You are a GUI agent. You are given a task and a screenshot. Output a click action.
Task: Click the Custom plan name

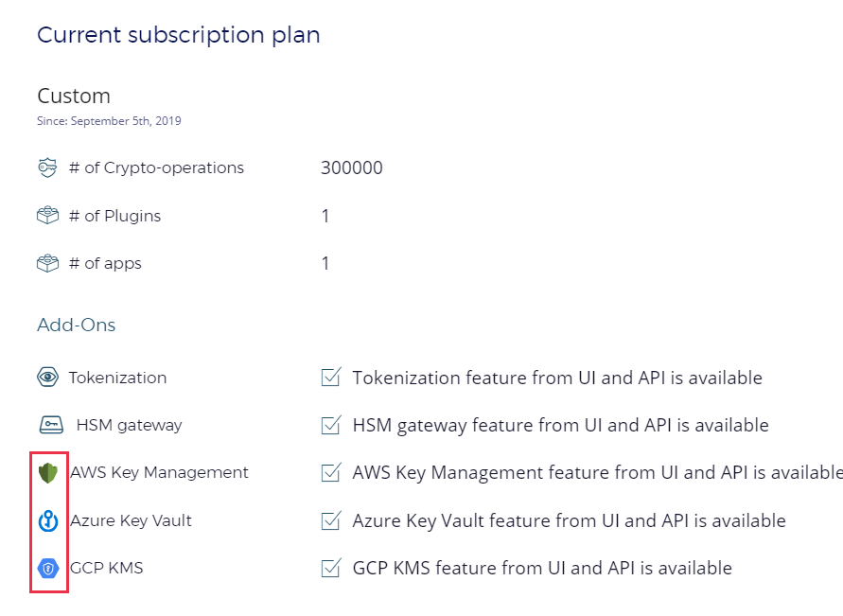(x=74, y=96)
